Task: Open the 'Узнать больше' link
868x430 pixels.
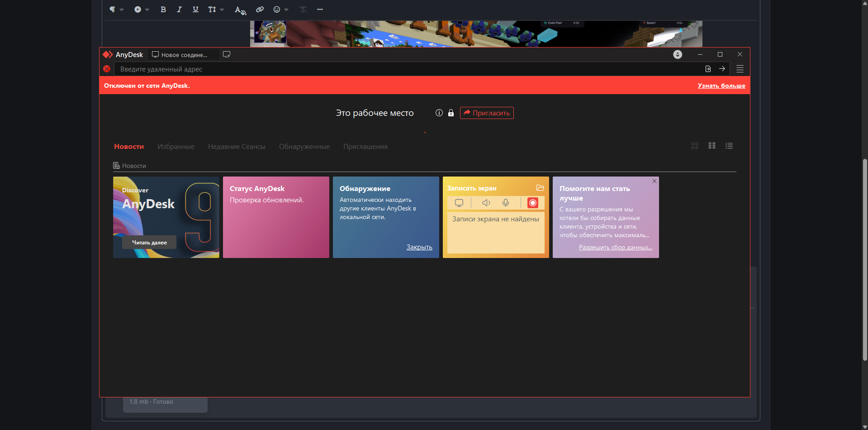Action: [721, 86]
